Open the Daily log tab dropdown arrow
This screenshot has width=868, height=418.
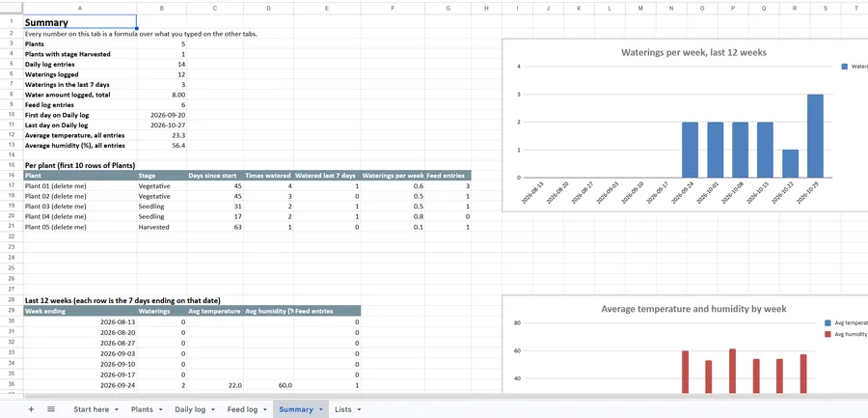pos(214,409)
